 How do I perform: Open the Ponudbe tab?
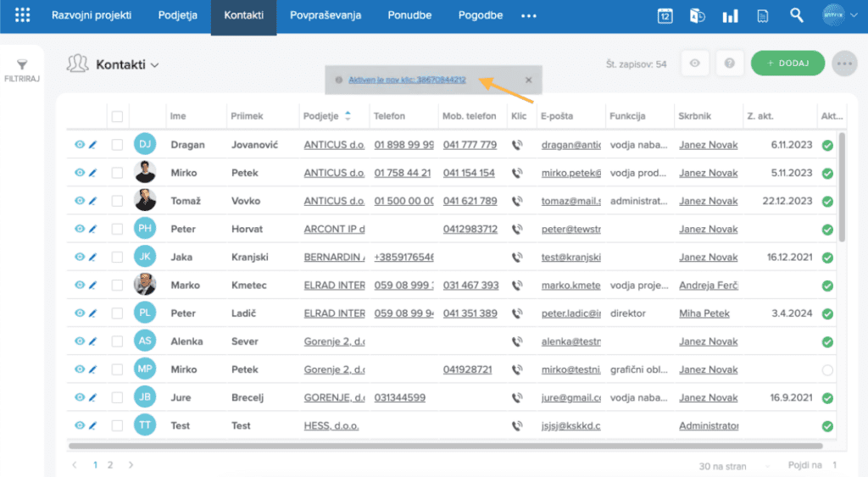click(x=409, y=16)
